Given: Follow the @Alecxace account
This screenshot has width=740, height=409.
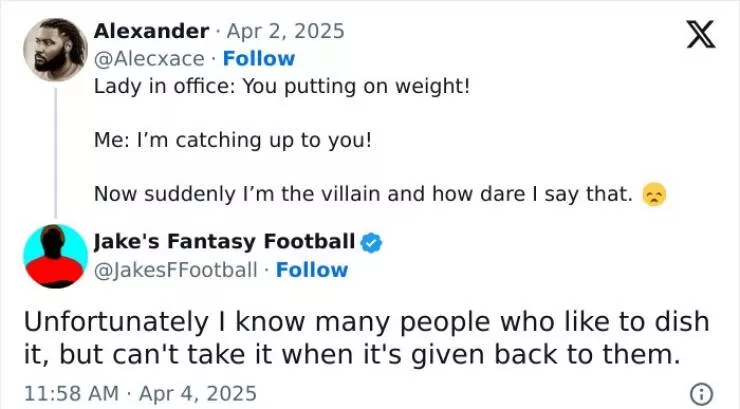Looking at the screenshot, I should (259, 58).
